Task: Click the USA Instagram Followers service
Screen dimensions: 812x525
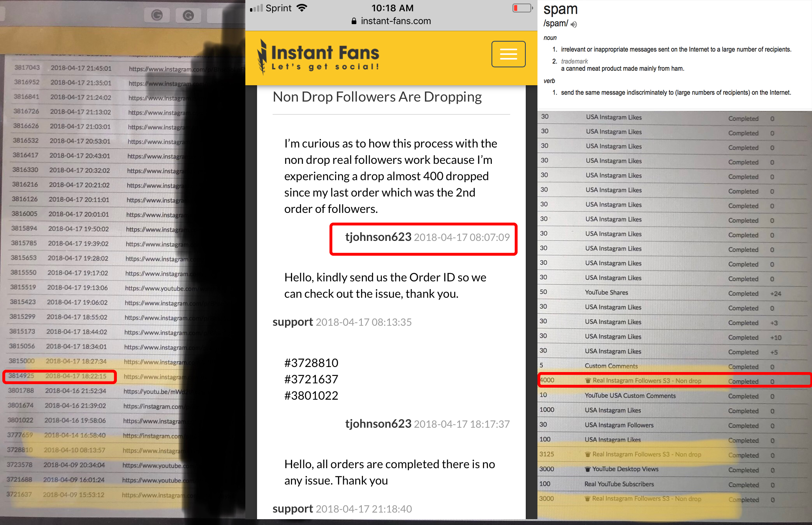Action: click(x=619, y=425)
